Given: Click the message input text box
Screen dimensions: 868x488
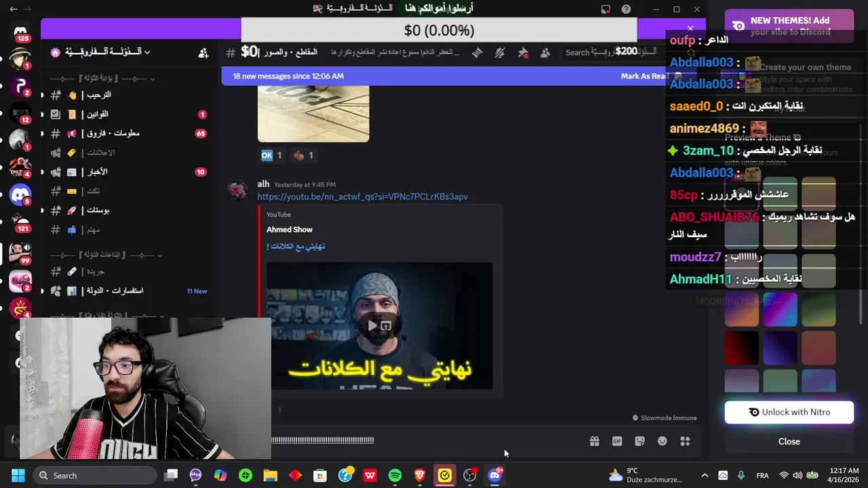Looking at the screenshot, I should [x=427, y=441].
